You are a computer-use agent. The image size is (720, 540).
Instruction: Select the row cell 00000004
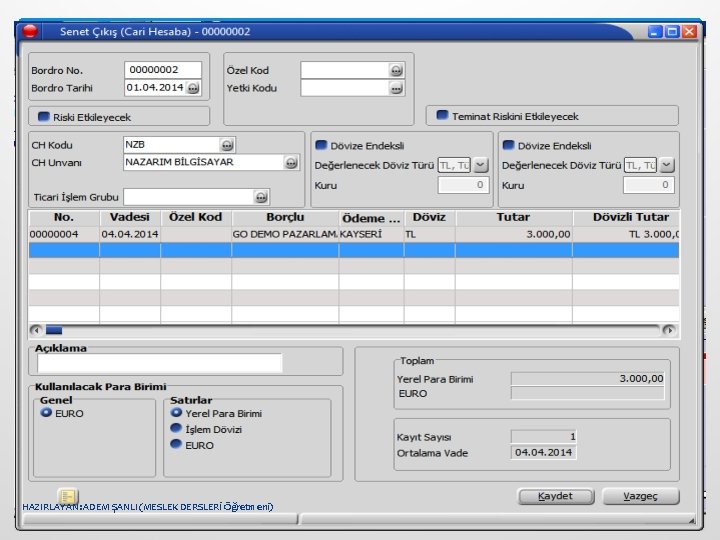tap(64, 234)
